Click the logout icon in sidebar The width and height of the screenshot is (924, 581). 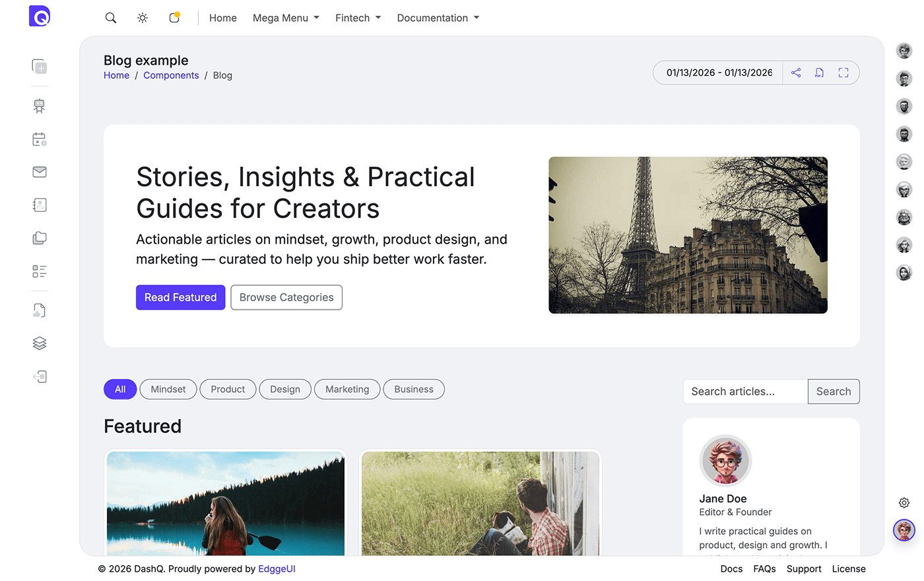[40, 377]
